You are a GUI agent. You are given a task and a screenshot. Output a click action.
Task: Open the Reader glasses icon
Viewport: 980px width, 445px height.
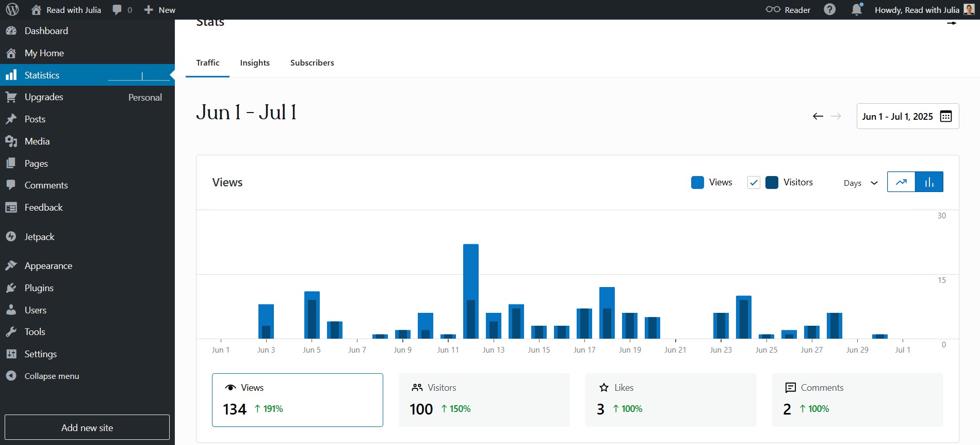773,10
